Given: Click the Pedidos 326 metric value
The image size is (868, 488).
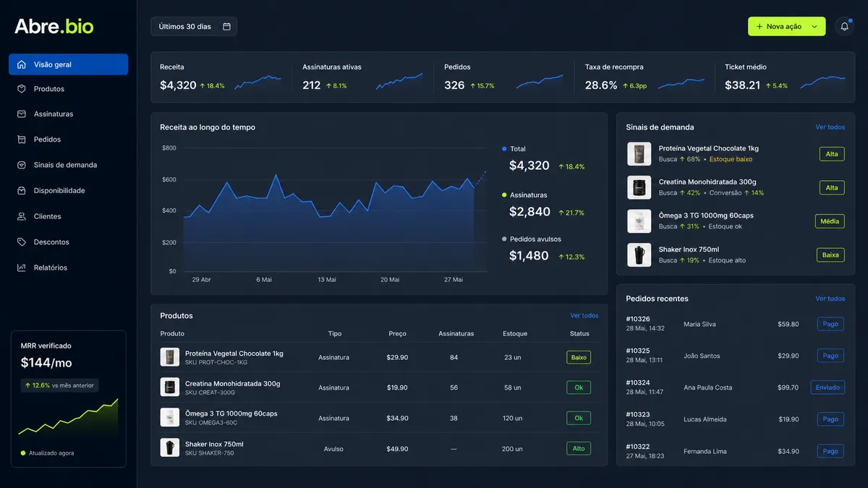Looking at the screenshot, I should [x=454, y=85].
